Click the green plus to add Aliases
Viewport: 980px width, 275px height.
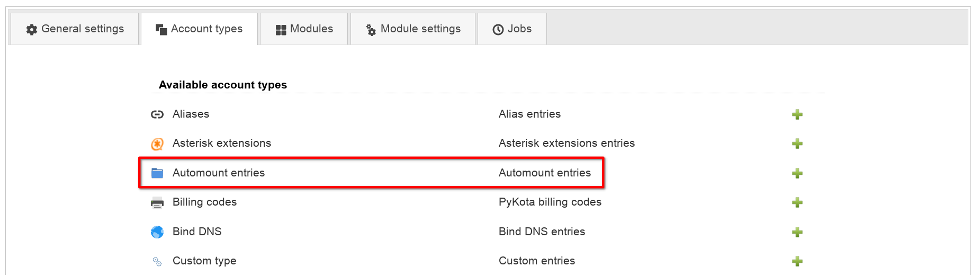click(797, 114)
